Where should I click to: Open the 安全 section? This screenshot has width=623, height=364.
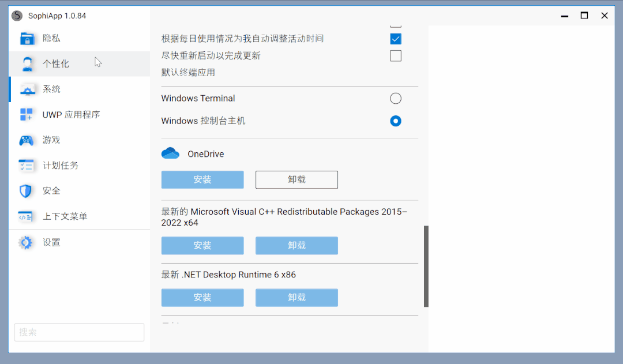click(80, 191)
